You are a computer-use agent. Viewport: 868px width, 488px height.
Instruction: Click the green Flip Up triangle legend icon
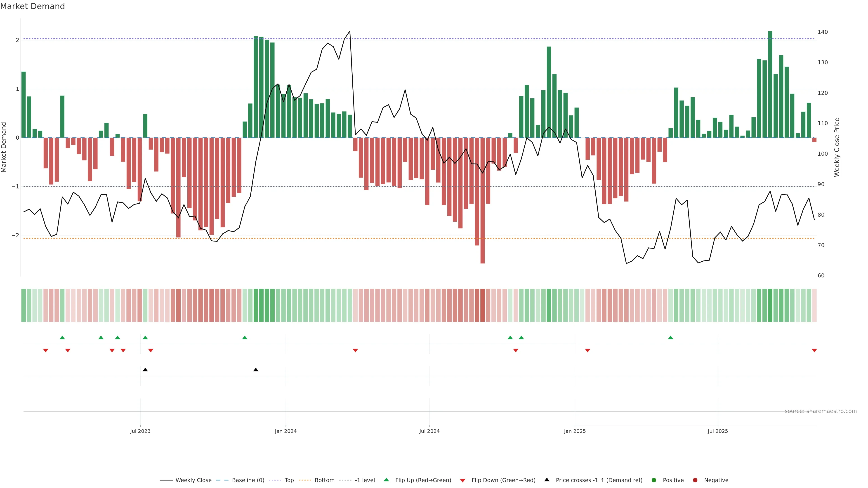coord(386,480)
